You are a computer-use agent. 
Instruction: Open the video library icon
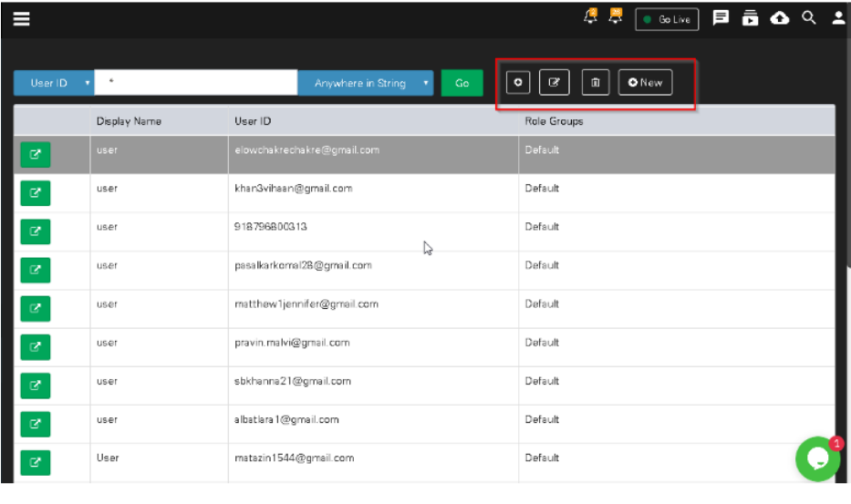click(x=750, y=18)
